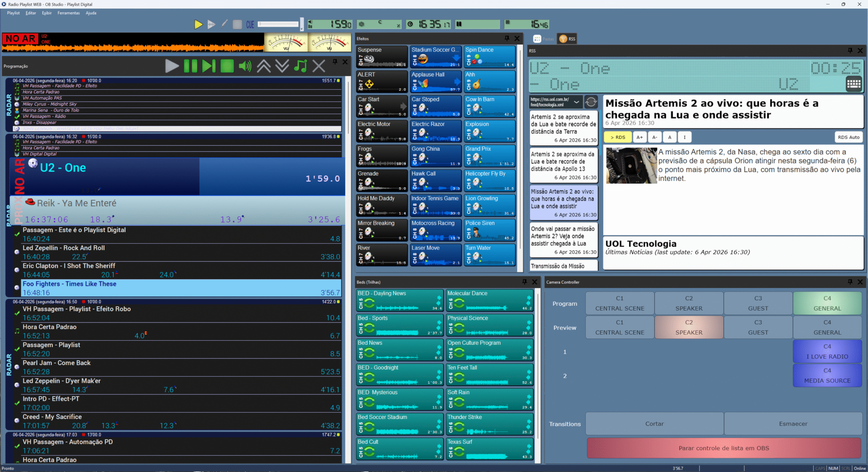Select Foo Fighters - Times Like These row
This screenshot has height=472, width=868.
point(181,288)
